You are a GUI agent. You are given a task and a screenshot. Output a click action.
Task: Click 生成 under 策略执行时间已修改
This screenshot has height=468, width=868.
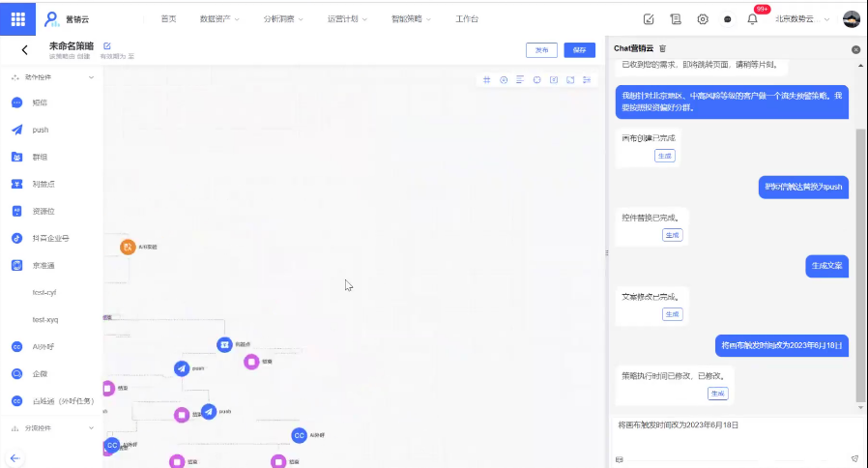click(x=717, y=394)
